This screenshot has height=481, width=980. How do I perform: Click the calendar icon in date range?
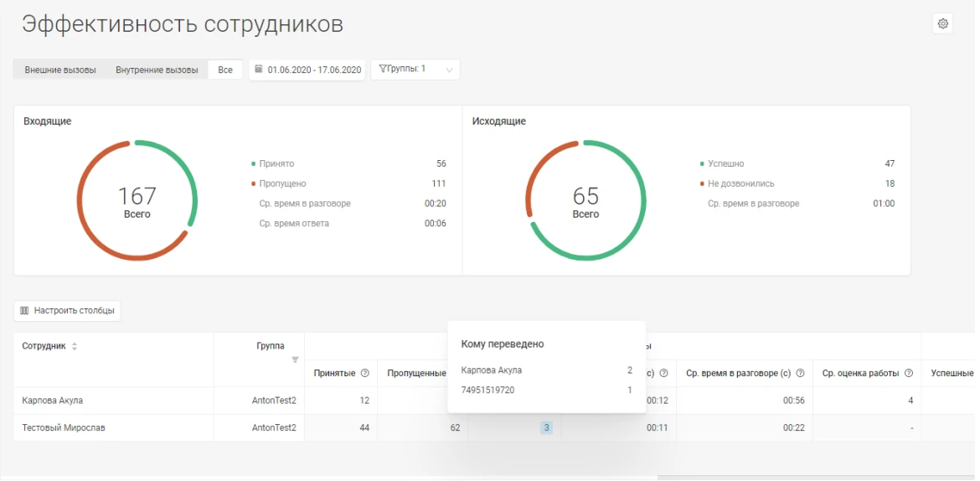coord(259,70)
